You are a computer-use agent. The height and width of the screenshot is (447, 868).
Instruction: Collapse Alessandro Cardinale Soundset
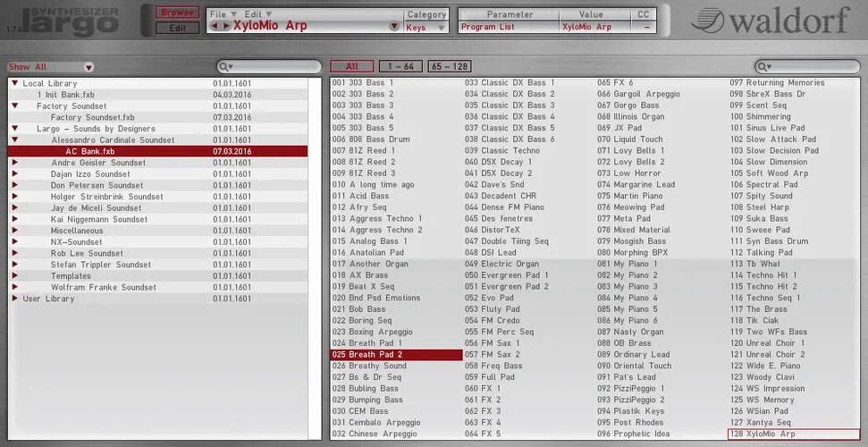coord(15,139)
